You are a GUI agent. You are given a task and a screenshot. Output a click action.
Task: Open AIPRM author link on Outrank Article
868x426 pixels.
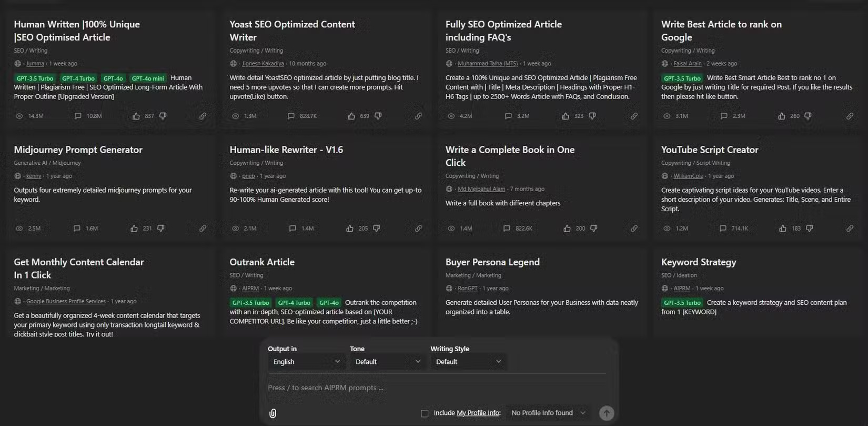point(250,288)
